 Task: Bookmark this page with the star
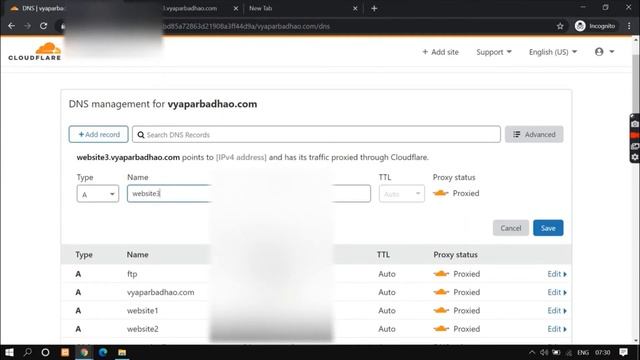[x=560, y=26]
